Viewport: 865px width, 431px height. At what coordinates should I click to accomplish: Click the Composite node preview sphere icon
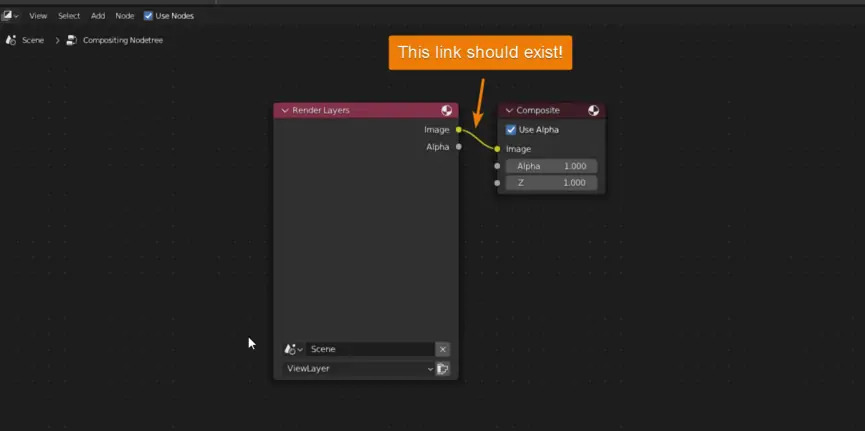[x=594, y=110]
